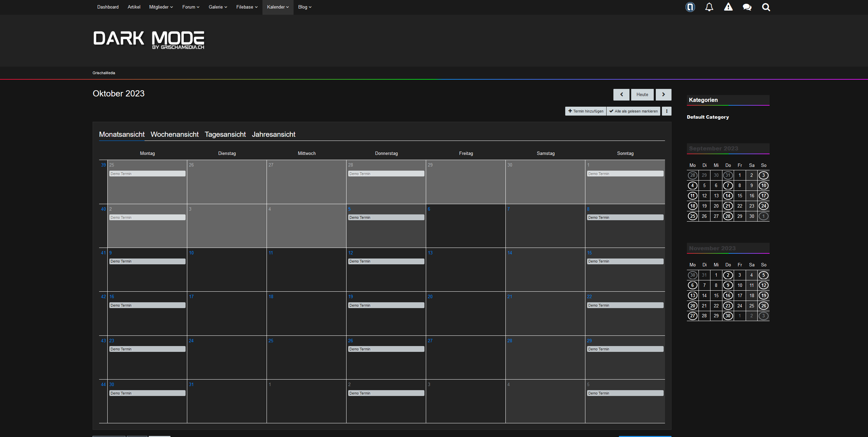Switch to Wochenansicht tab
This screenshot has height=437, width=868.
coord(174,134)
